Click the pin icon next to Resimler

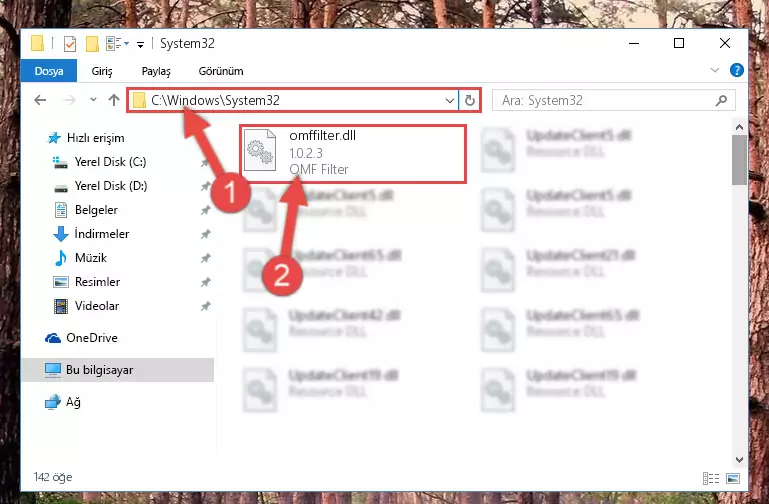[x=205, y=282]
